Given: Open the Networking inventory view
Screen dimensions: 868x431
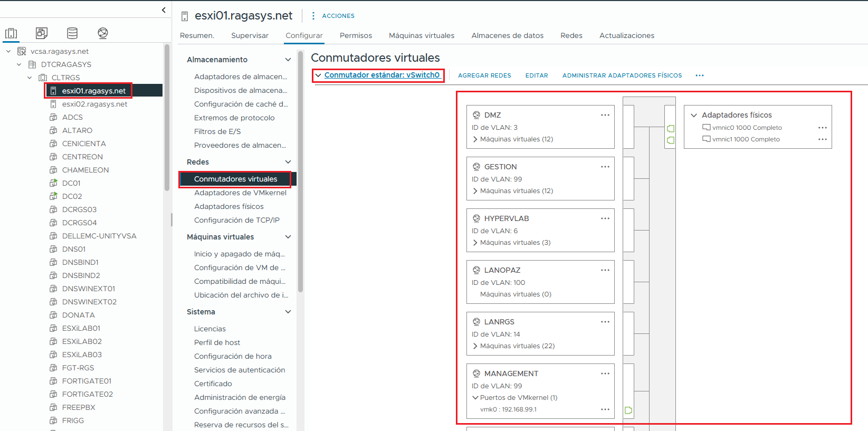Looking at the screenshot, I should click(103, 33).
